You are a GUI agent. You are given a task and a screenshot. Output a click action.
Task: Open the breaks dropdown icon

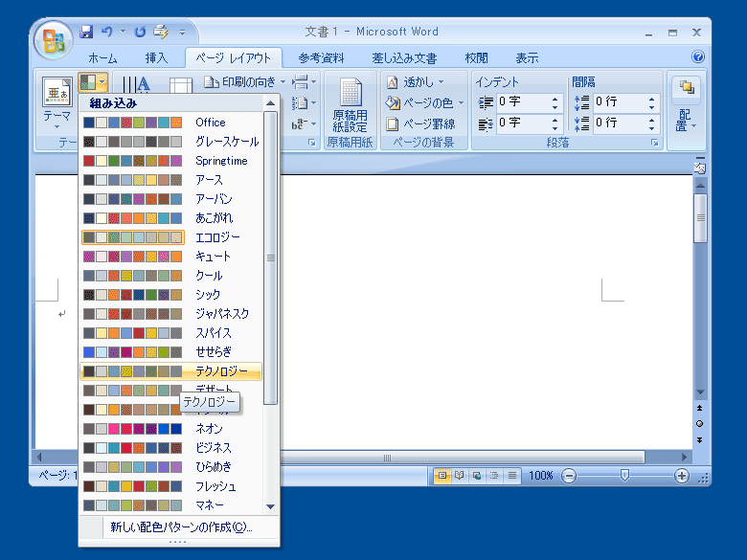click(304, 82)
